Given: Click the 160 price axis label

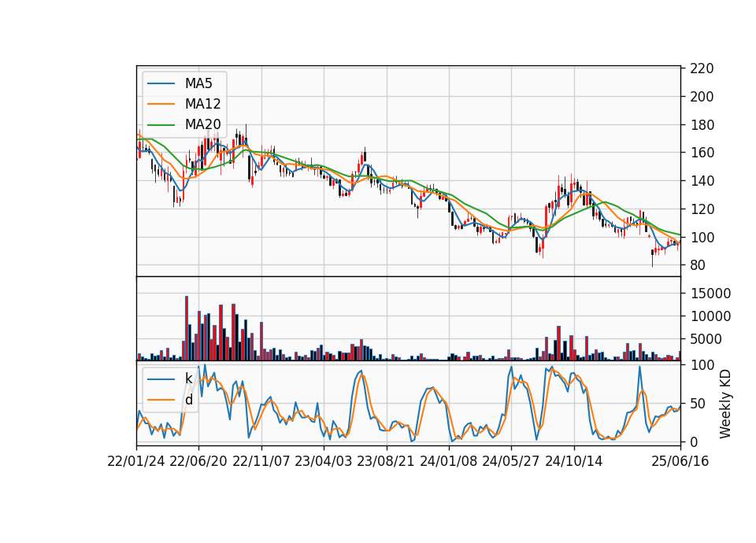Looking at the screenshot, I should point(702,153).
